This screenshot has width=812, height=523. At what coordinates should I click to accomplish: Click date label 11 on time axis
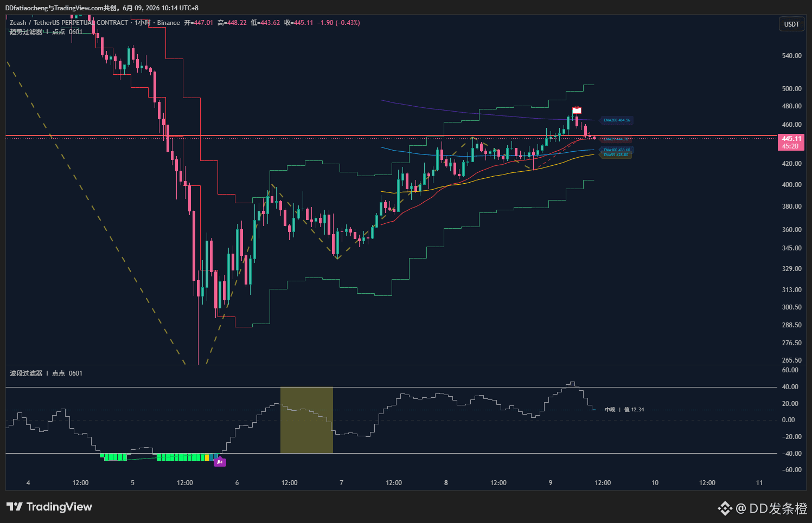[759, 483]
